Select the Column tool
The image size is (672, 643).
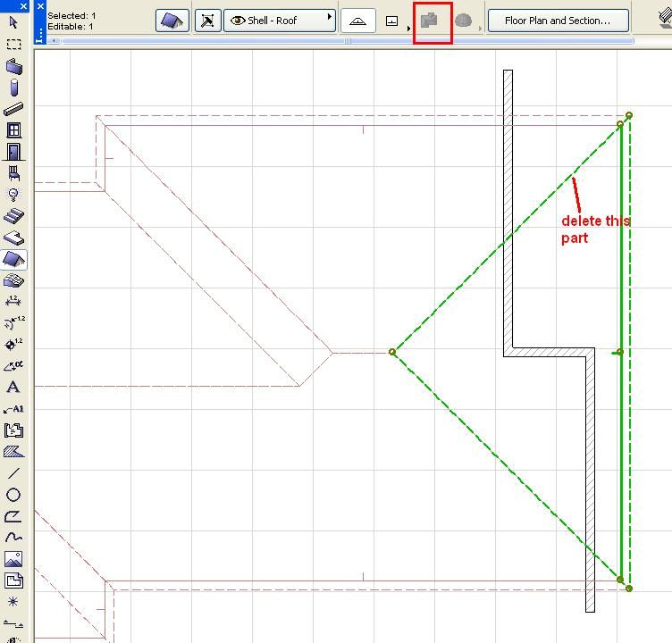(x=13, y=88)
